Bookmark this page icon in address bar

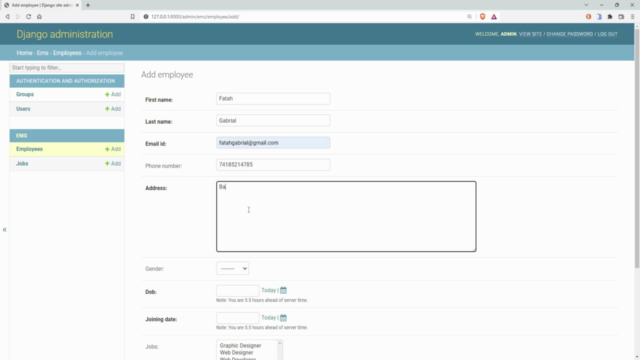[133, 17]
